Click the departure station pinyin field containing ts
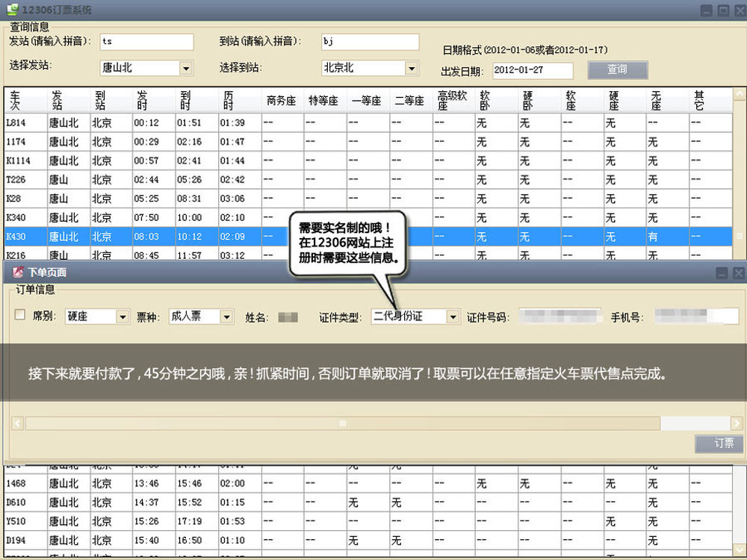 tap(146, 41)
